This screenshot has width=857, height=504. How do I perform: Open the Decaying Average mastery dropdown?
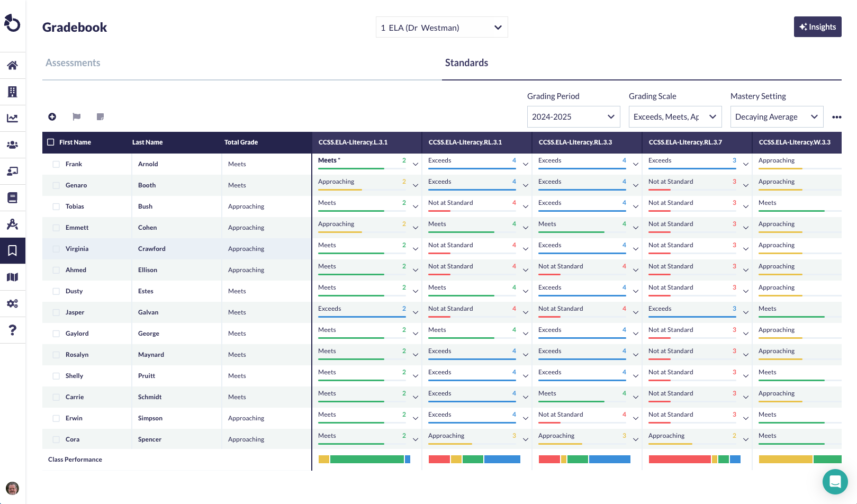point(776,117)
